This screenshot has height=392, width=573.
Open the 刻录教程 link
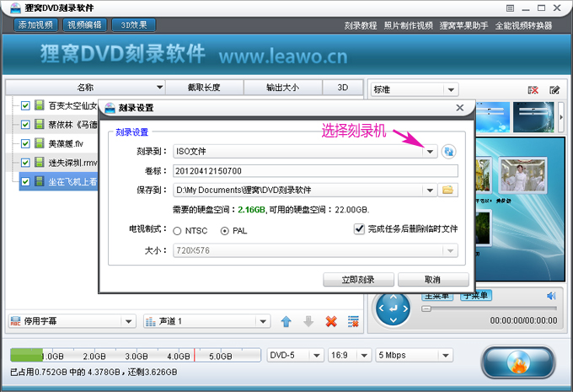click(361, 25)
